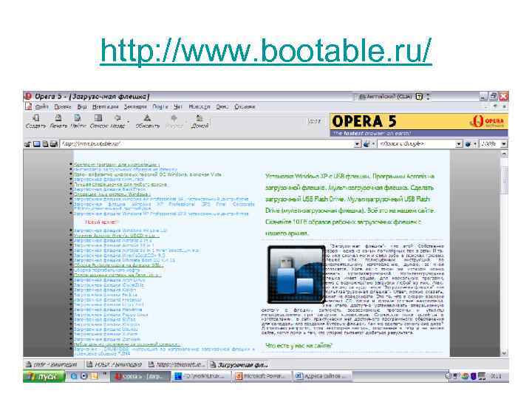Click the red 'Новый архив!' text
Screen dimensions: 532x399
[101, 222]
